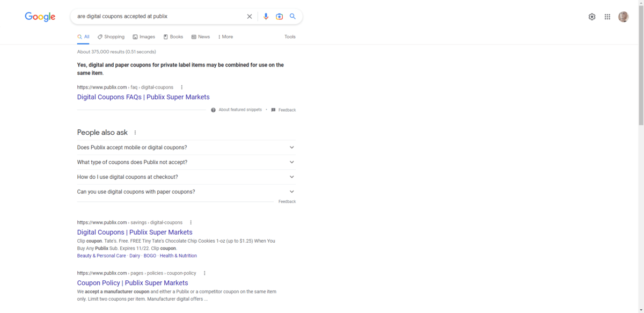
Task: Click the search query input field
Action: tap(159, 17)
